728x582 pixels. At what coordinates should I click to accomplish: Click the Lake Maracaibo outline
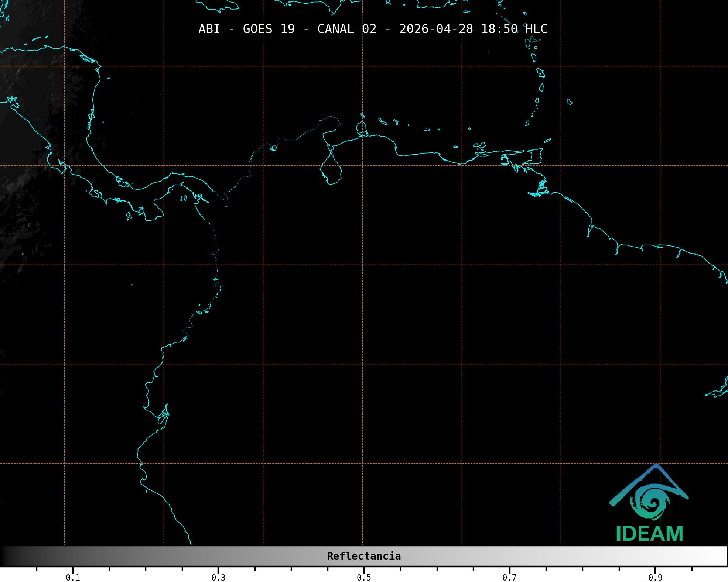[331, 169]
